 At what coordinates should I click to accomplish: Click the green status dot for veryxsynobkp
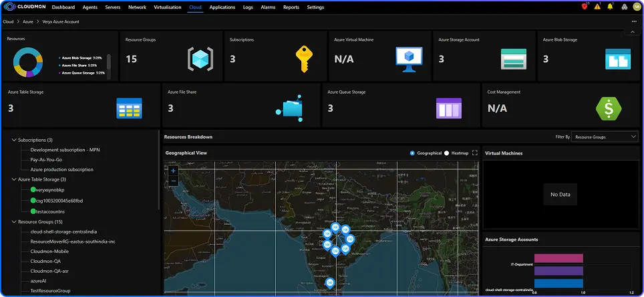[x=33, y=189]
